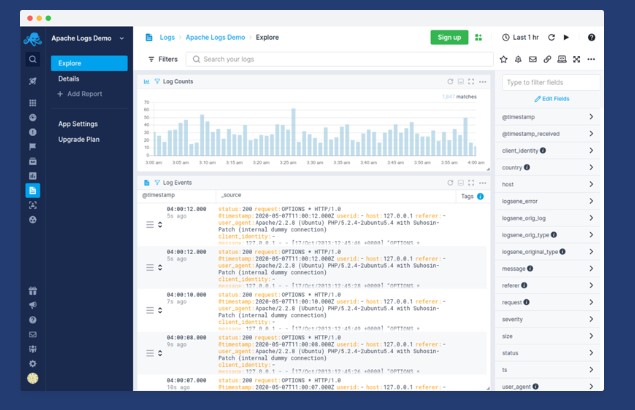Open App Settings

pyautogui.click(x=78, y=124)
